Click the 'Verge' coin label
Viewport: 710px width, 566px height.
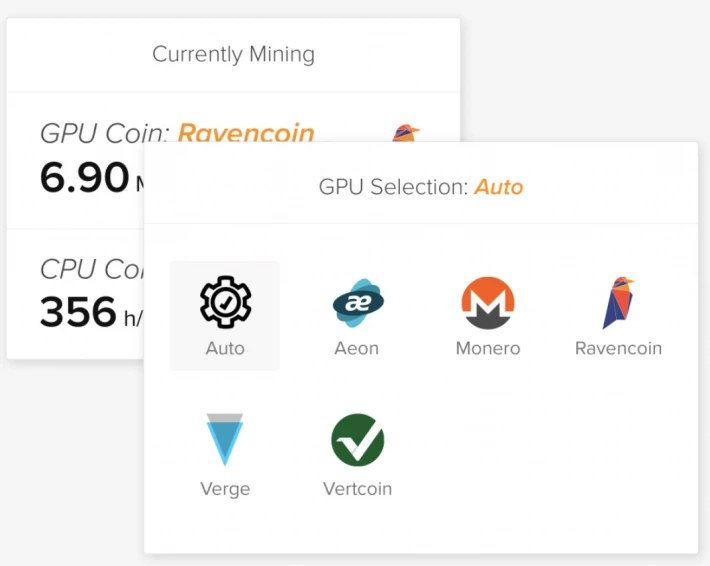[225, 489]
